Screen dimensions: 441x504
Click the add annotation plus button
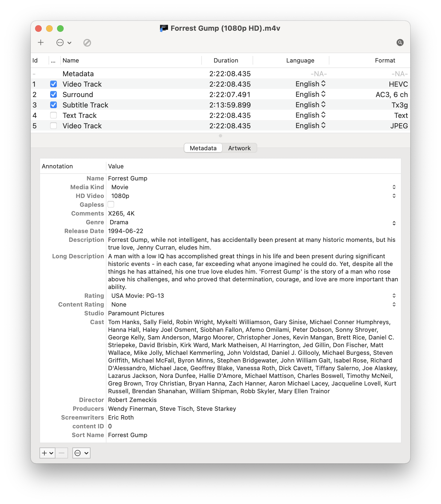(x=47, y=453)
